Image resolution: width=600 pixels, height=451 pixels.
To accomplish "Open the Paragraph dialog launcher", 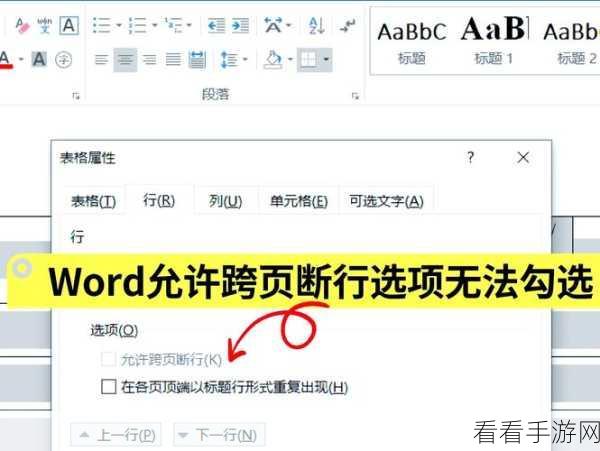I will pos(355,96).
